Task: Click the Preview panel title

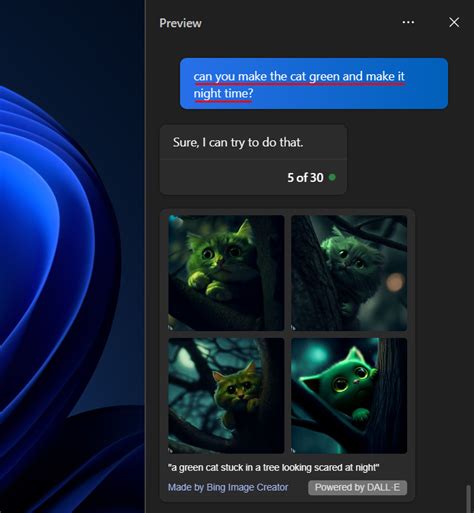Action: pyautogui.click(x=180, y=23)
